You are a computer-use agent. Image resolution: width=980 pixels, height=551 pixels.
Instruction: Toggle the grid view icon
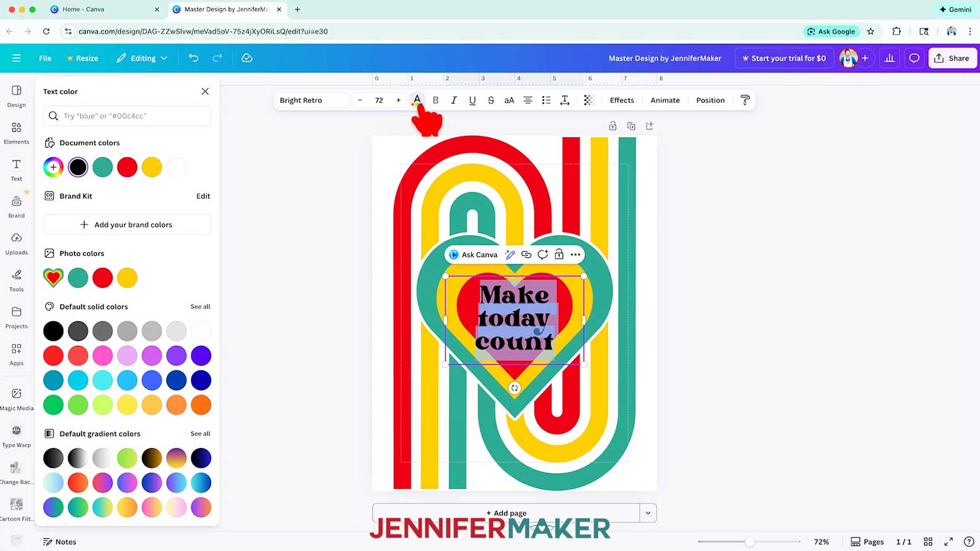928,542
